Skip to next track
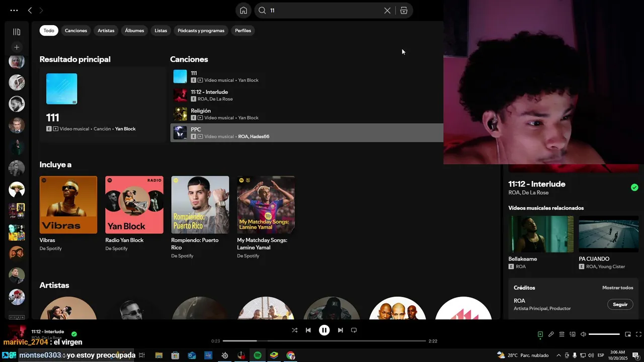Image resolution: width=644 pixels, height=362 pixels. [341, 330]
